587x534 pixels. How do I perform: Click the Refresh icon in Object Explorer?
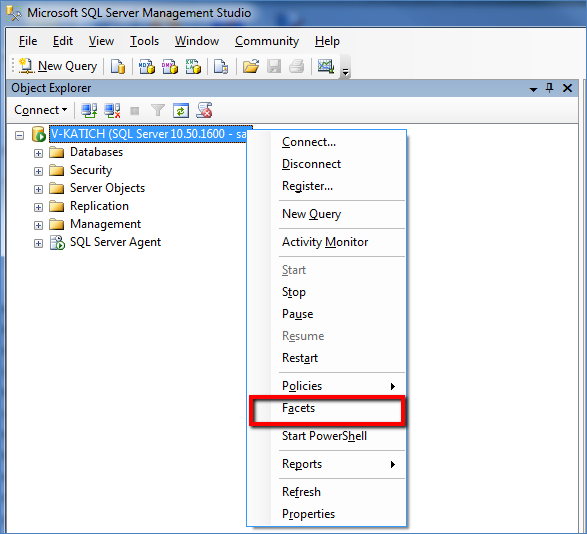181,110
